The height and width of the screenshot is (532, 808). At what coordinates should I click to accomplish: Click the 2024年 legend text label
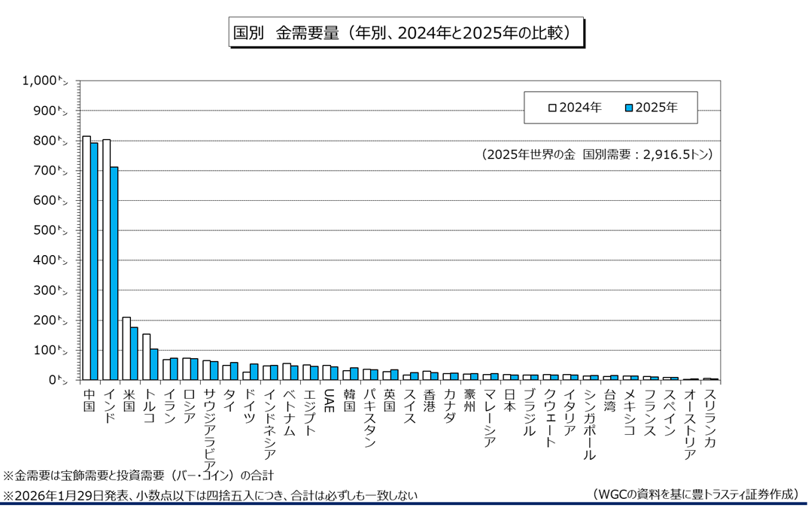coord(580,108)
